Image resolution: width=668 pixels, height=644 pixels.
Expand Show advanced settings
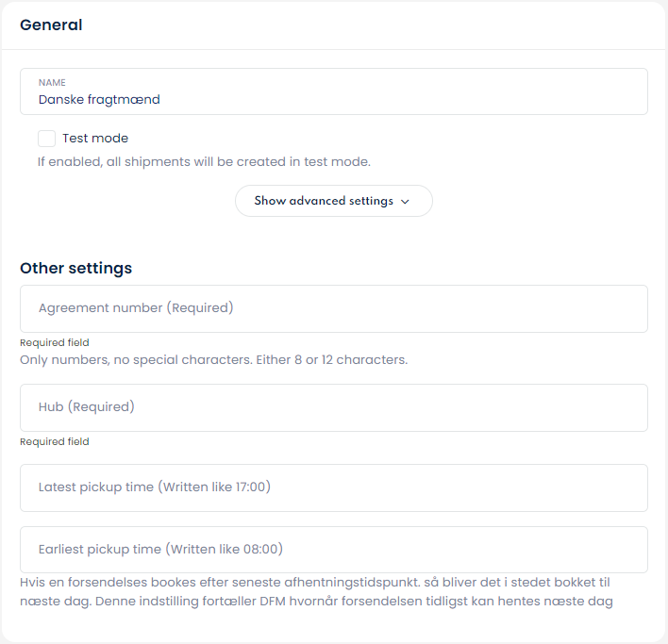(324, 201)
